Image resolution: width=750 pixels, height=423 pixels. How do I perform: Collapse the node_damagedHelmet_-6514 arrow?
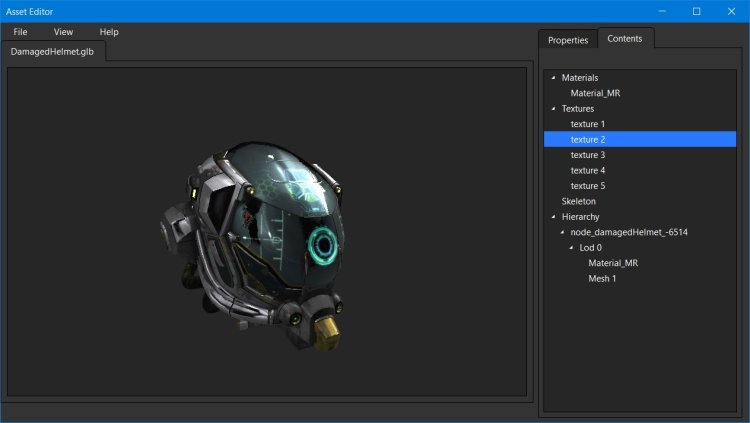click(562, 232)
